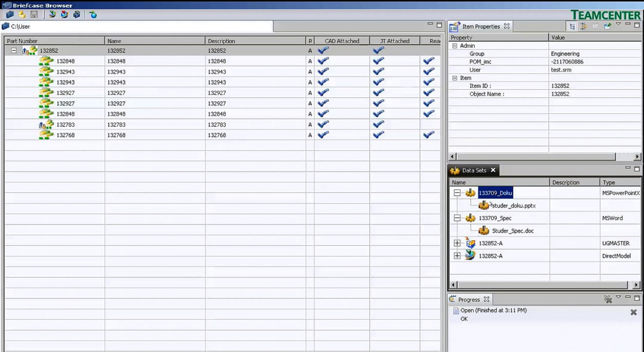This screenshot has height=352, width=644.
Task: Sort by Part Number column header
Action: point(54,41)
